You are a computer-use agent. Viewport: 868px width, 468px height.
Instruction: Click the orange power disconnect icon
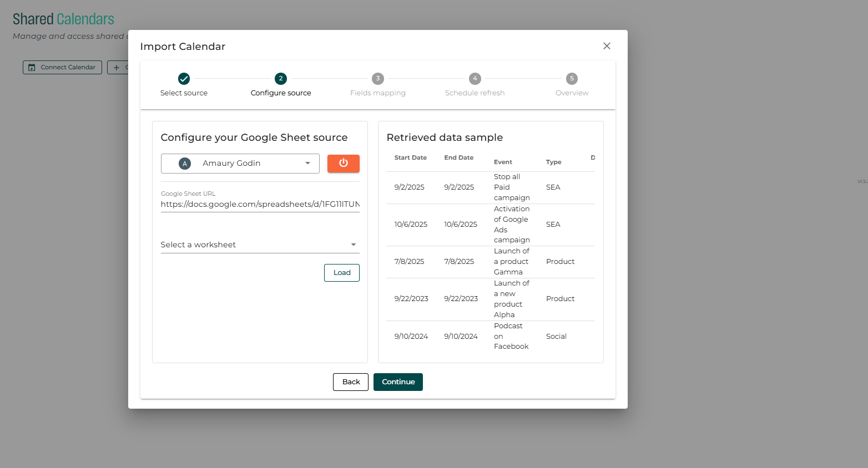tap(343, 163)
